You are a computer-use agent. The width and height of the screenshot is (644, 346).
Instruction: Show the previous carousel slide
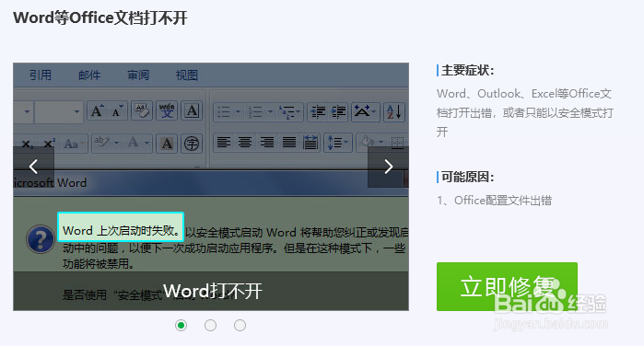[x=34, y=167]
